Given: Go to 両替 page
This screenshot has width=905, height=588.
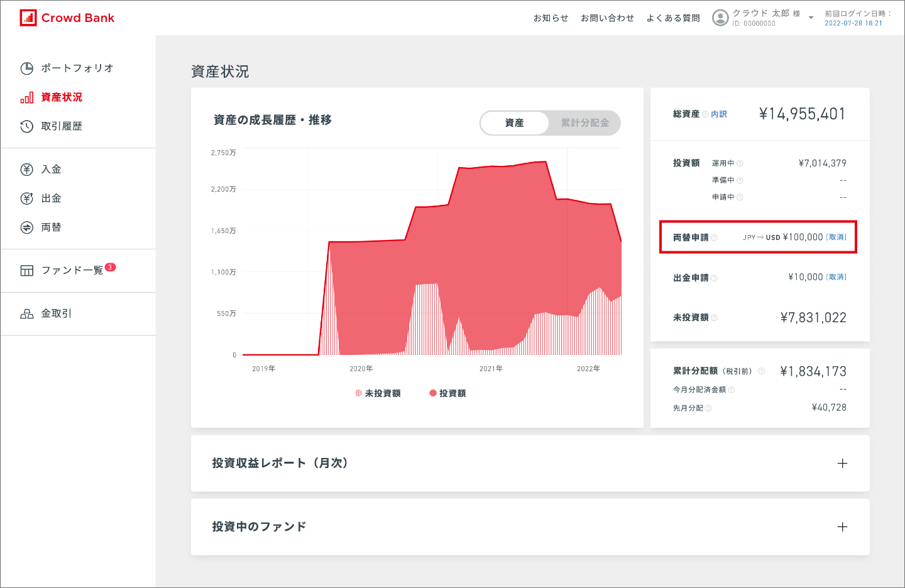Looking at the screenshot, I should (x=52, y=227).
